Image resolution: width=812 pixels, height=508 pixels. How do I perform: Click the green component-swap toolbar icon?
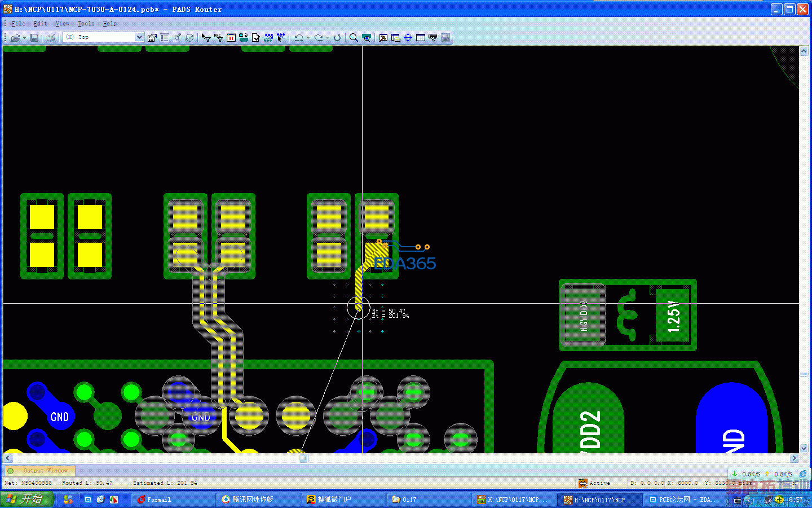(244, 38)
